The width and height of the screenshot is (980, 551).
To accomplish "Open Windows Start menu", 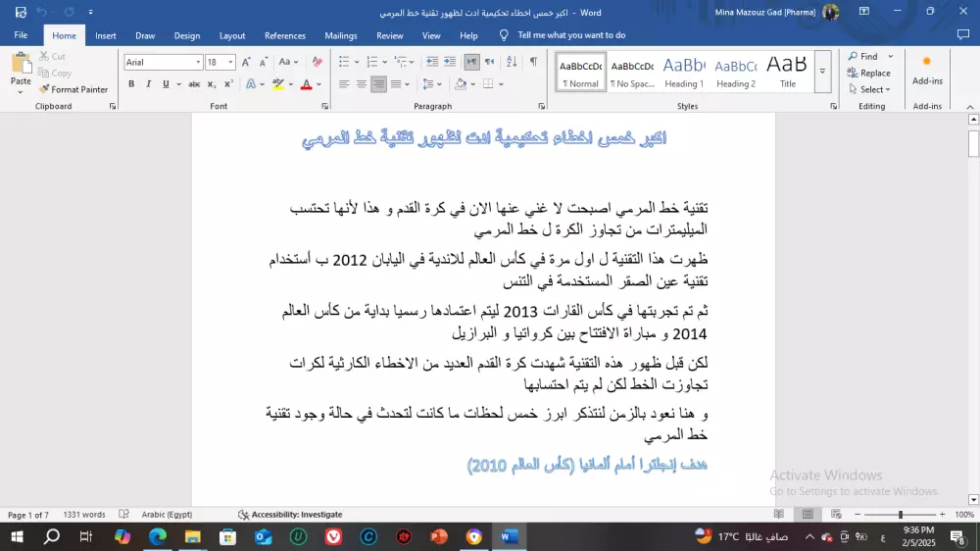I will pos(17,536).
